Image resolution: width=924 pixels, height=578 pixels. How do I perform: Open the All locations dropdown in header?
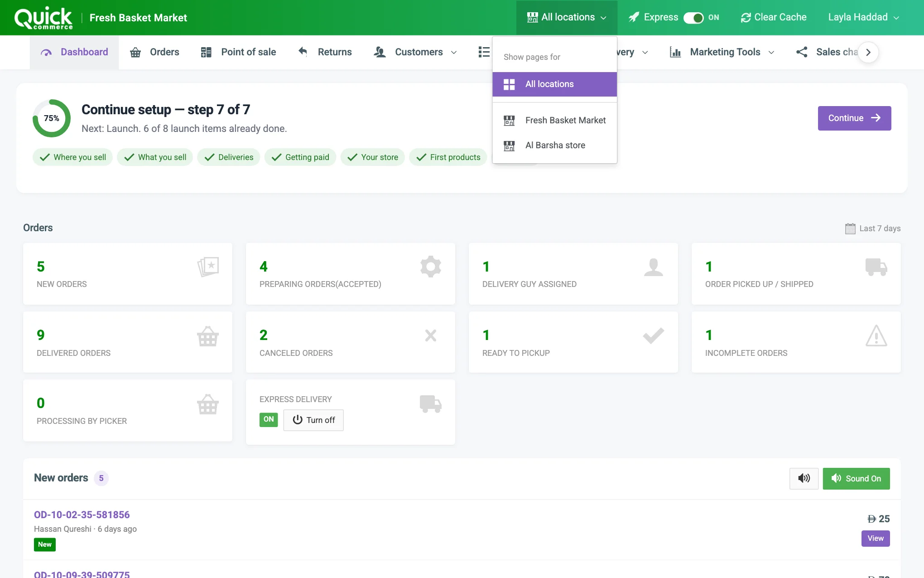pos(567,17)
